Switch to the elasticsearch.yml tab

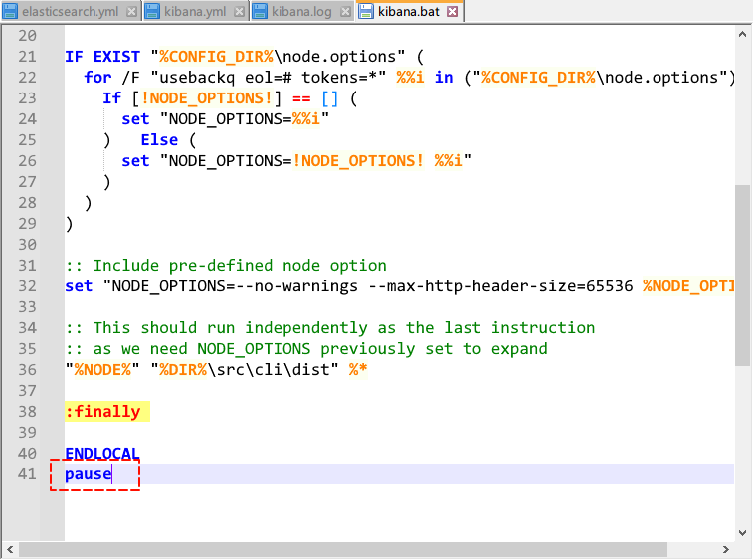[x=72, y=12]
